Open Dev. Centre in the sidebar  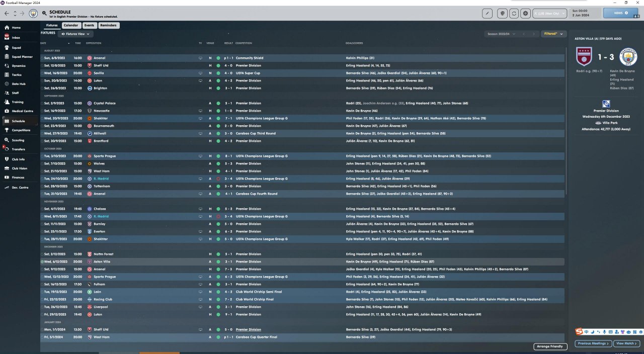pyautogui.click(x=19, y=188)
